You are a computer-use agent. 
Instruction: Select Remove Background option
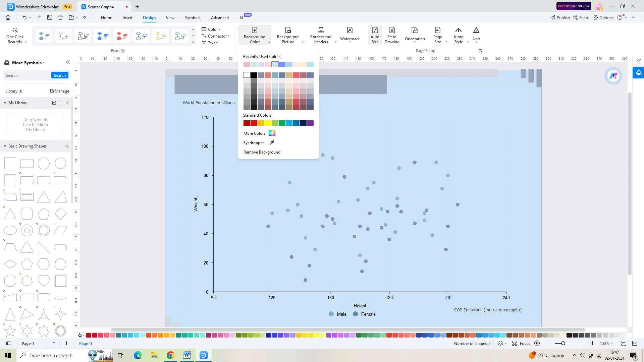262,152
